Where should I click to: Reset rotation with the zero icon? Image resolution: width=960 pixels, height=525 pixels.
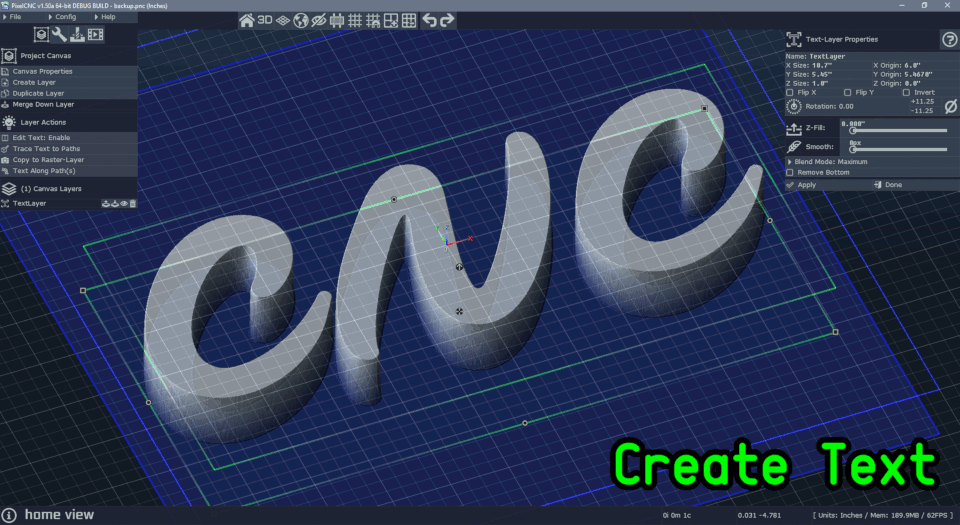(950, 106)
